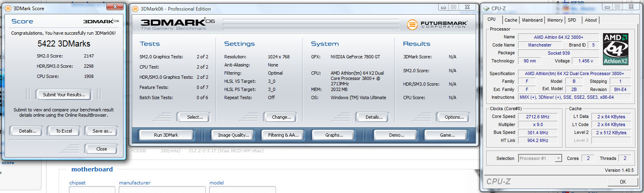Click the Technology value 90 nm
644x193 pixels.
tap(530, 61)
